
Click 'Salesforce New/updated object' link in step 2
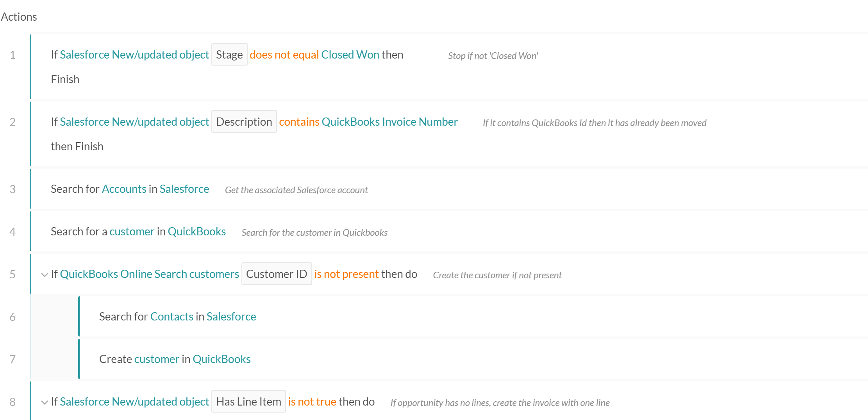[x=134, y=122]
